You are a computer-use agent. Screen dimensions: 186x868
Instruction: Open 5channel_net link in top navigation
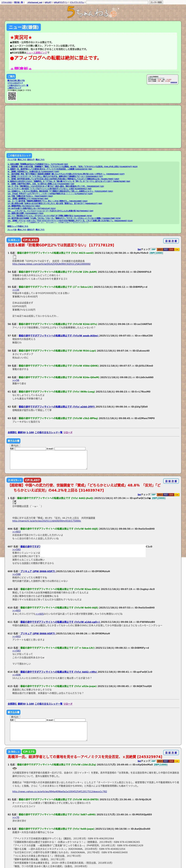click(x=34, y=2)
